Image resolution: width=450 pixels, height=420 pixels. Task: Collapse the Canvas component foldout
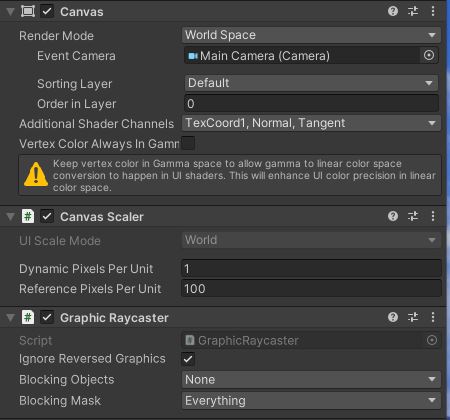(10, 12)
